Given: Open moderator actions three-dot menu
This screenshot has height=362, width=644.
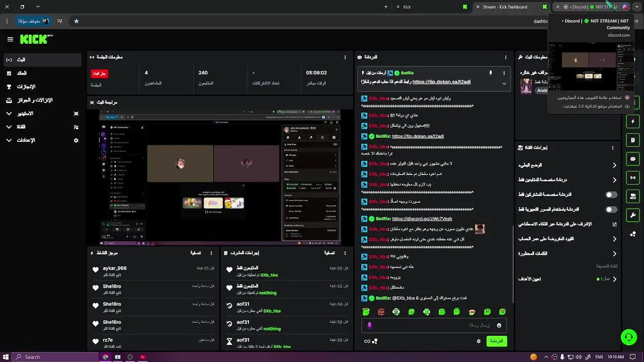Looking at the screenshot, I should [345, 253].
